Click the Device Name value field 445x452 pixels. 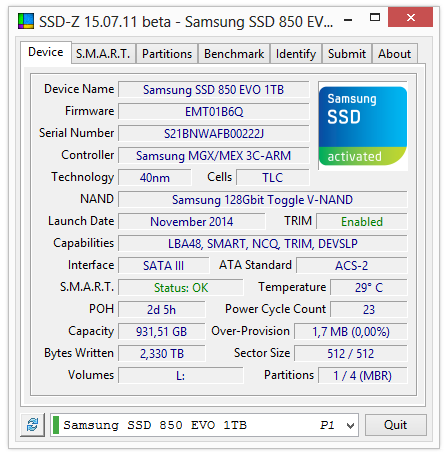click(x=214, y=90)
